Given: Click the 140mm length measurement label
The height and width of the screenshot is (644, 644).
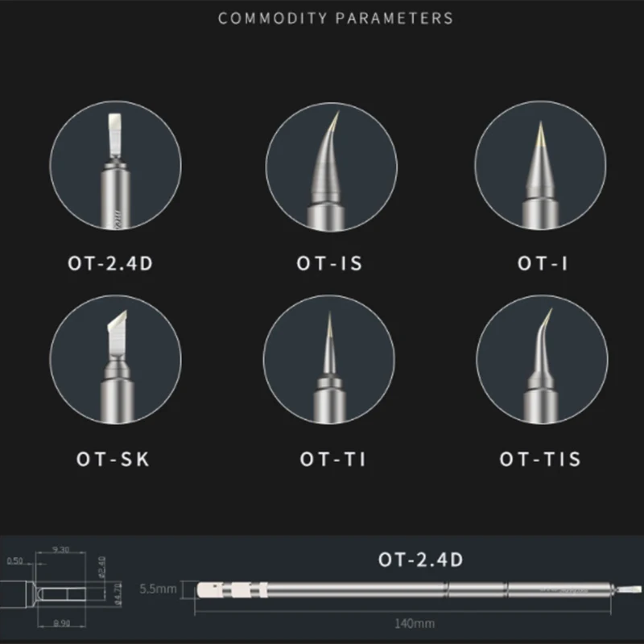Looking at the screenshot, I should point(415,623).
